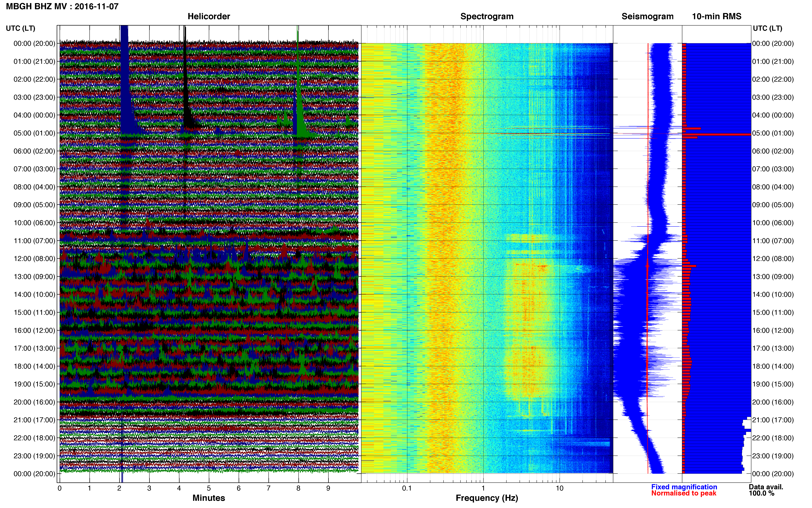Click the left '15:00 (11:00)' time label
Image resolution: width=812 pixels, height=508 pixels.
34,312
